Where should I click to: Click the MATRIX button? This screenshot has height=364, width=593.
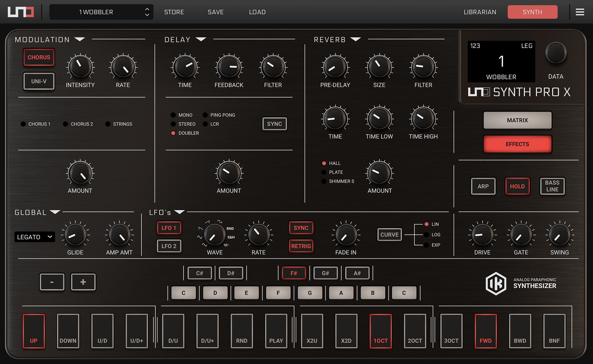[517, 120]
